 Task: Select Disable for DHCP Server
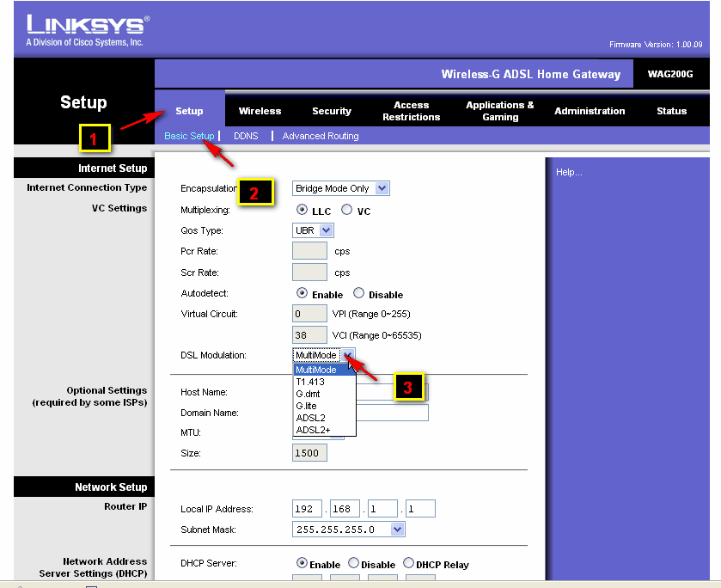353,563
